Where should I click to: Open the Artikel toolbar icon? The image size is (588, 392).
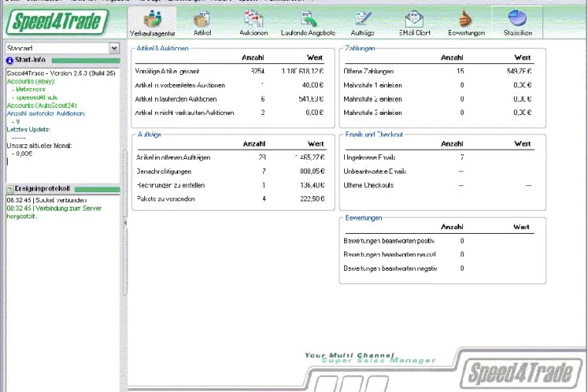pyautogui.click(x=201, y=22)
